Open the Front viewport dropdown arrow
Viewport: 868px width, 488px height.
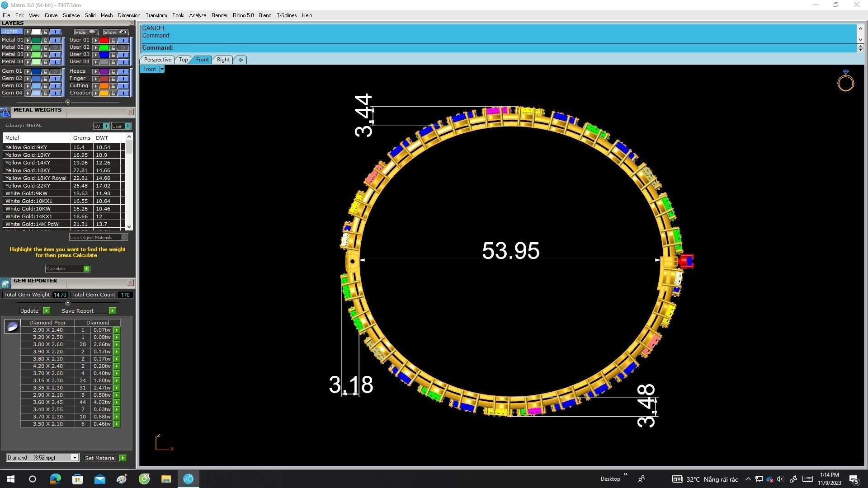[162, 69]
